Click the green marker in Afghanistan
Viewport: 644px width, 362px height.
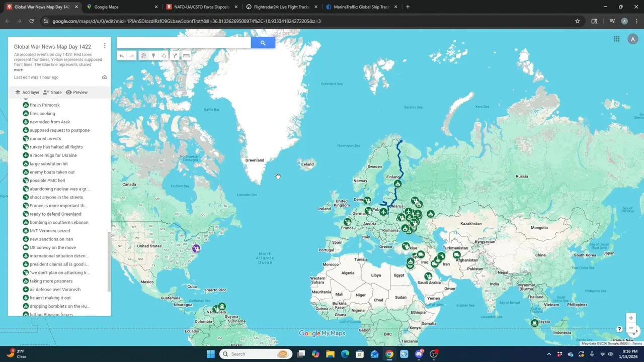tap(456, 255)
